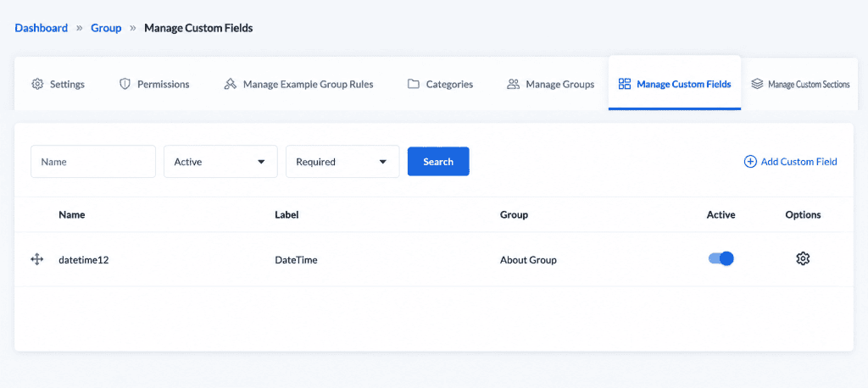Click the Label column header
The height and width of the screenshot is (388, 868).
(287, 215)
